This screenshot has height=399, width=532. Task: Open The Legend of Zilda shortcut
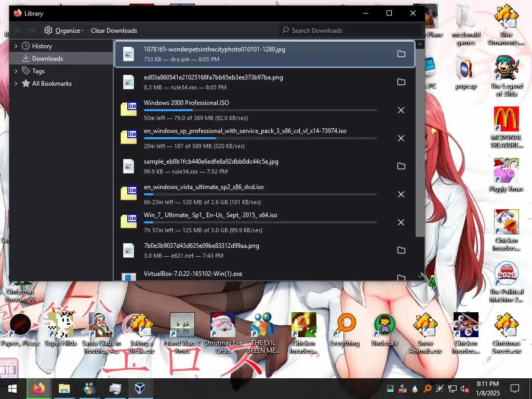tap(506, 76)
